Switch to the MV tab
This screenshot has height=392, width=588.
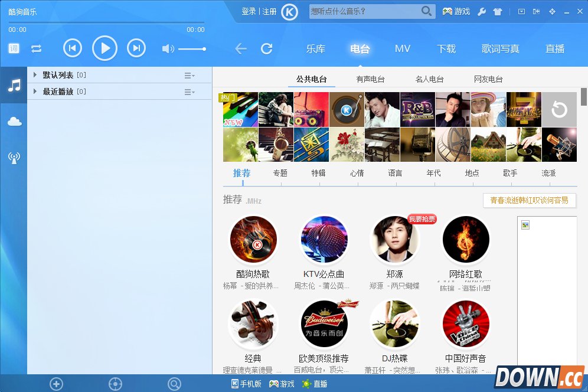click(403, 49)
